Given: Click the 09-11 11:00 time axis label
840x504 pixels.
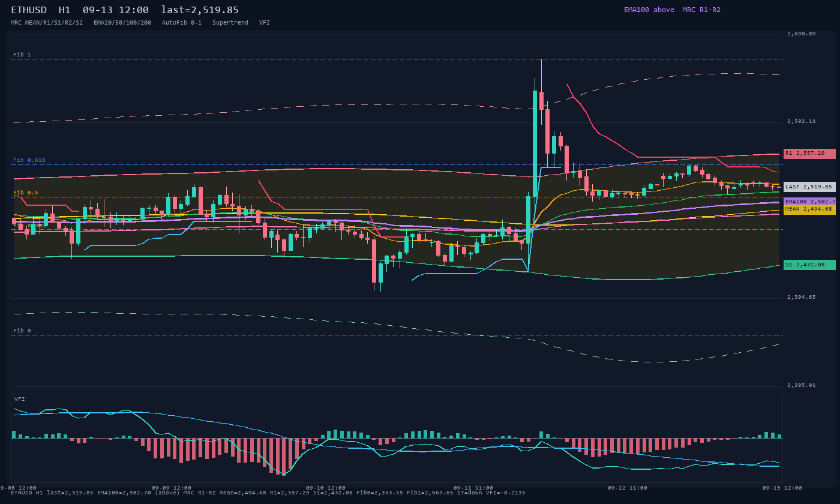Looking at the screenshot, I should [x=473, y=488].
